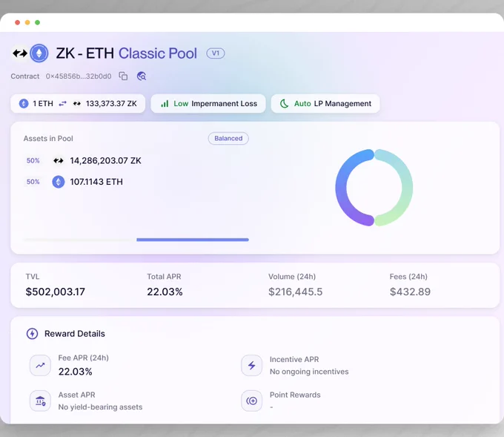Image resolution: width=504 pixels, height=437 pixels.
Task: Click the Assets in Pool heading
Action: [x=48, y=139]
